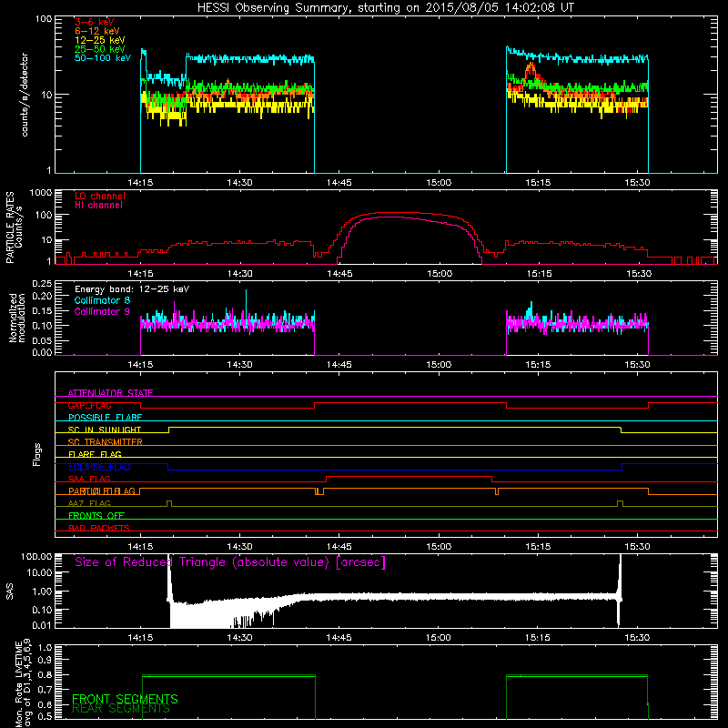The width and height of the screenshot is (728, 728).
Task: Click the "Energy band: 12-25 keV" label
Action: coord(132,289)
